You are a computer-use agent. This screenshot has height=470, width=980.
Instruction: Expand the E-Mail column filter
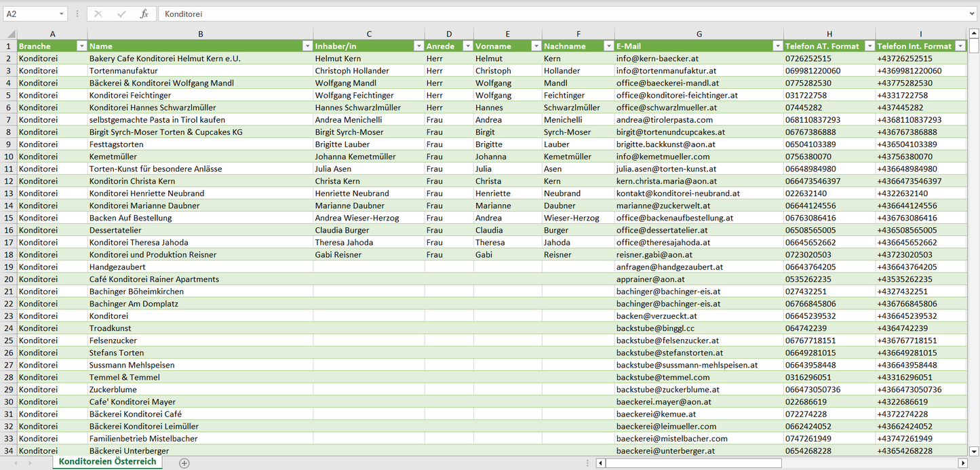(777, 46)
